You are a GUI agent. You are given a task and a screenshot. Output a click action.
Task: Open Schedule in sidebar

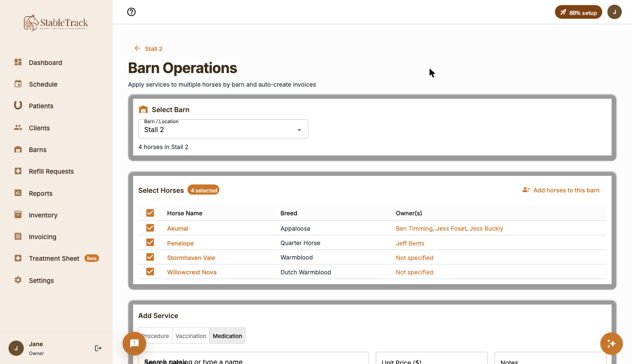pyautogui.click(x=43, y=84)
